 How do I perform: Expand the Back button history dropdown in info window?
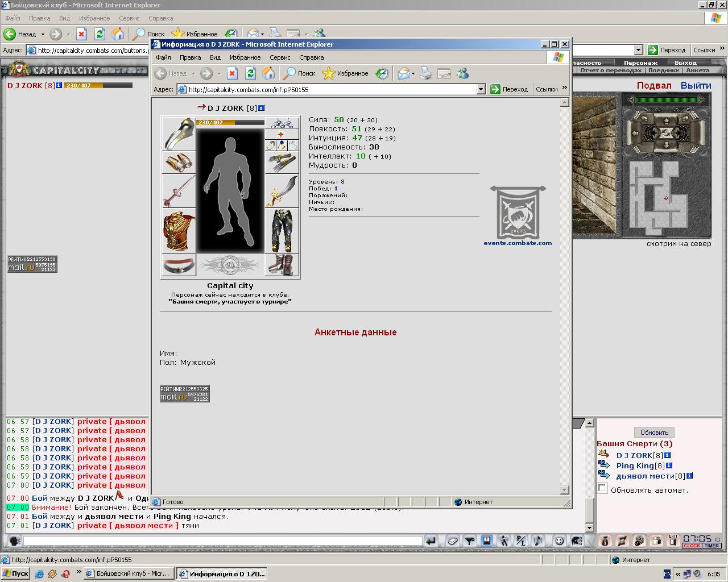[193, 73]
